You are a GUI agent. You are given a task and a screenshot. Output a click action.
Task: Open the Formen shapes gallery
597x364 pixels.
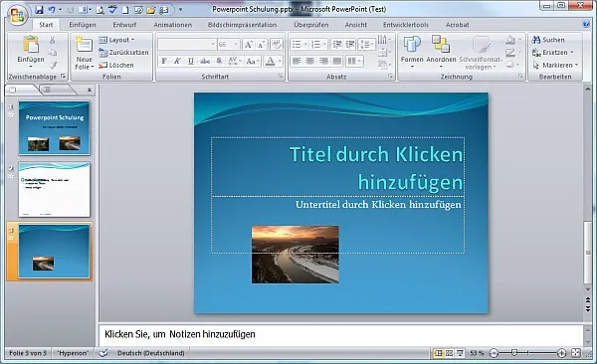tap(412, 52)
